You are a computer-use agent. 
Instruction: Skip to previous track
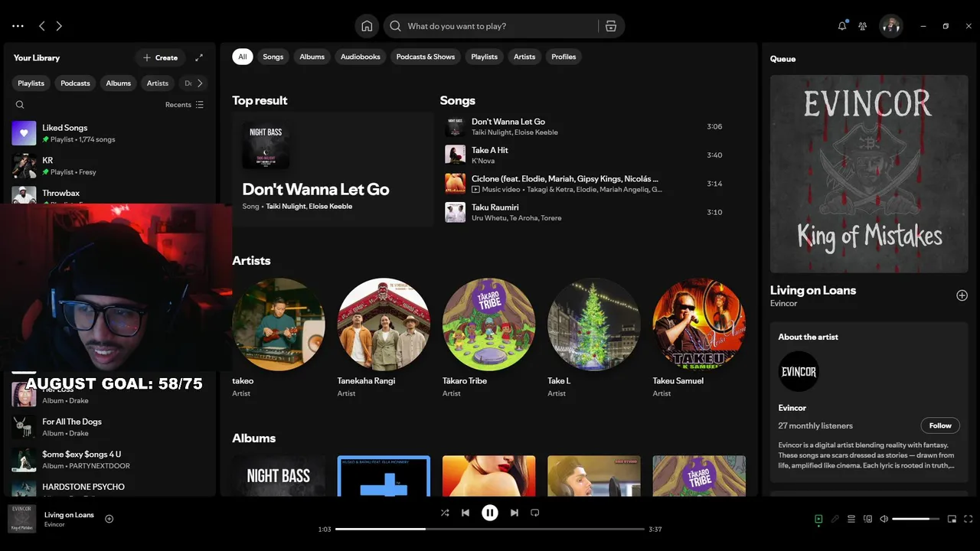coord(465,513)
